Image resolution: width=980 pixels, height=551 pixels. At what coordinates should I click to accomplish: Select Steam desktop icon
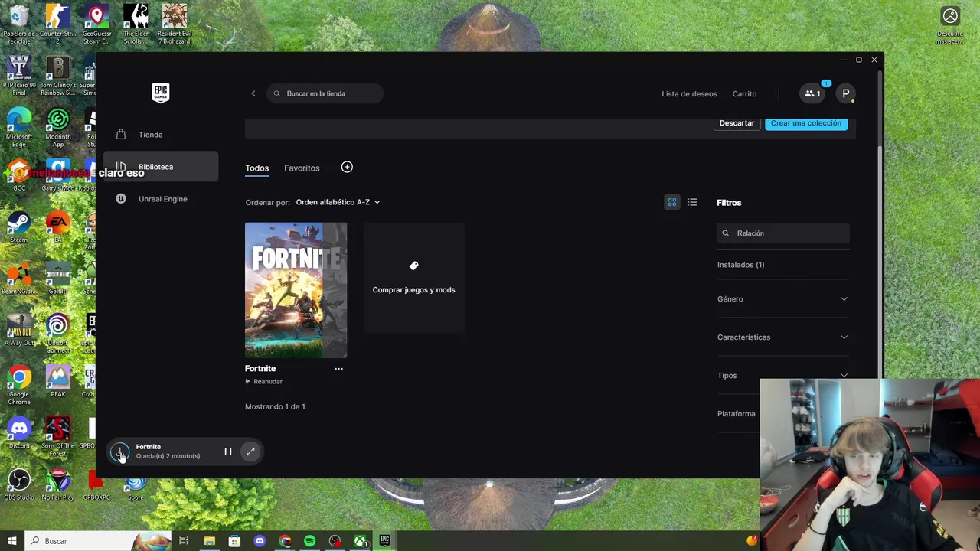[x=19, y=227]
